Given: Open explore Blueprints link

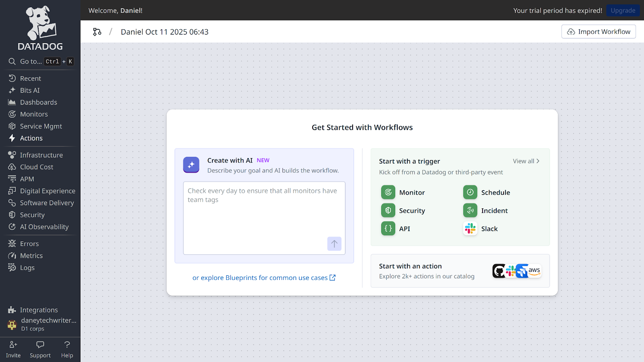Looking at the screenshot, I should tap(264, 278).
